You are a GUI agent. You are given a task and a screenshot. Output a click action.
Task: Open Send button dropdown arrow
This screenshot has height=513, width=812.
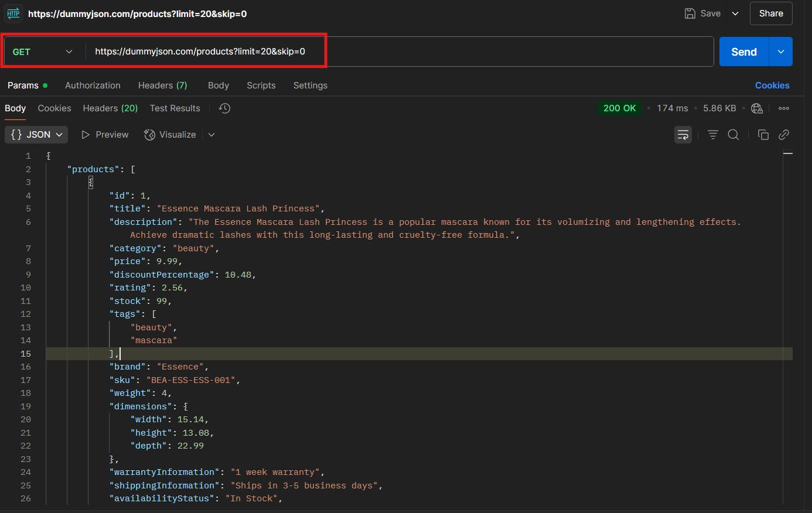(x=781, y=52)
